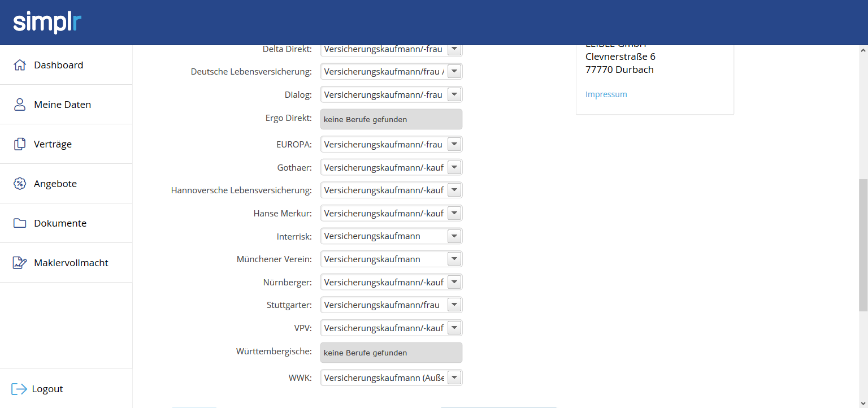Click the Deutsche Lebensversicherung label
The height and width of the screenshot is (408, 868).
(x=251, y=72)
